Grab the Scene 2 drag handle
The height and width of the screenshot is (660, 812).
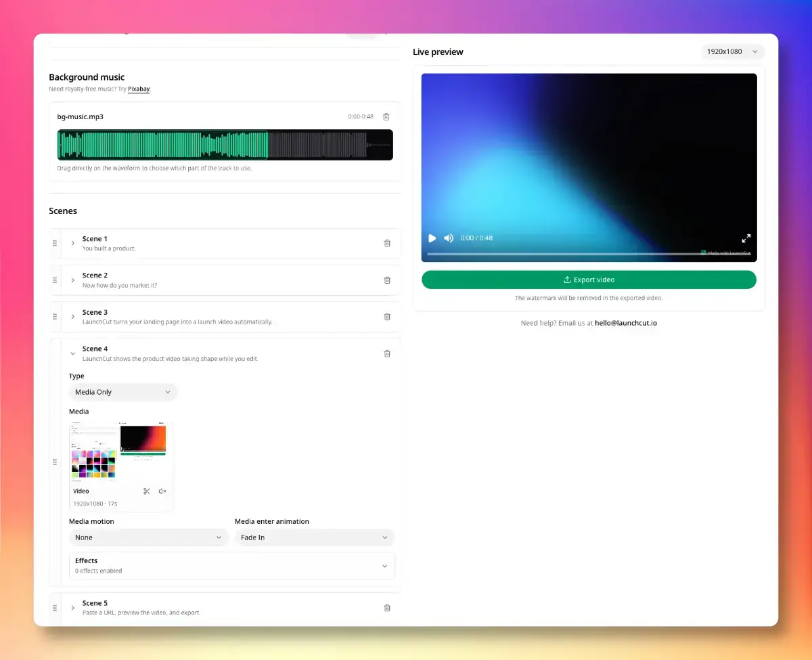point(55,280)
